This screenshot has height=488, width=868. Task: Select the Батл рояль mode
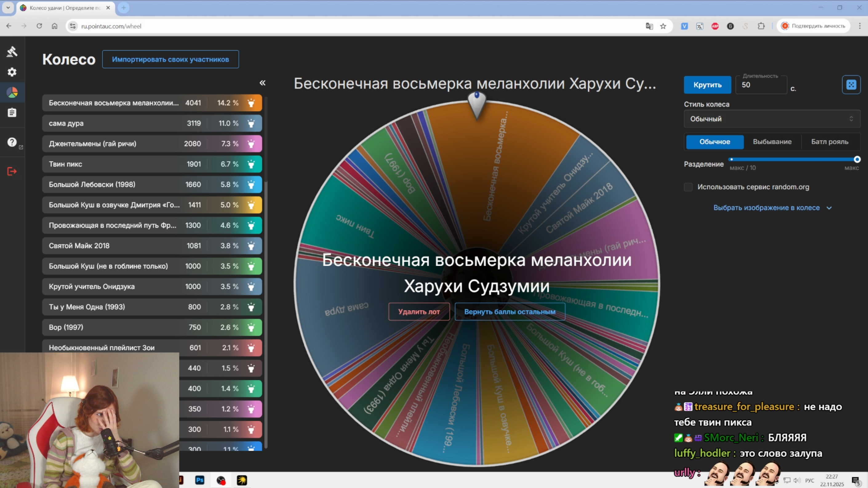[830, 142]
